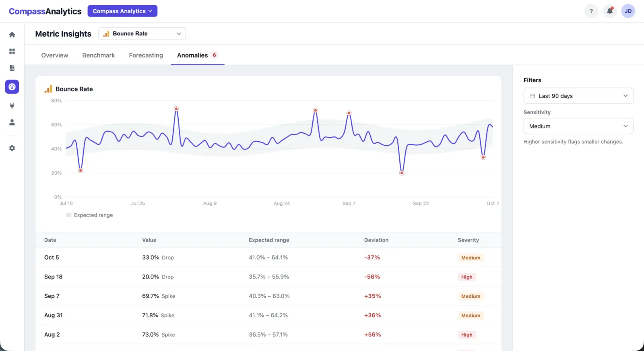This screenshot has width=644, height=351.
Task: Click the Medium severity badge for Aug 31
Action: pos(471,316)
